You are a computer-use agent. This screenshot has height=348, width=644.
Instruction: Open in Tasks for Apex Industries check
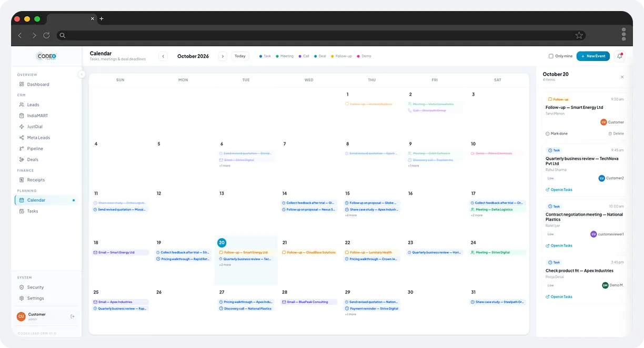pos(559,296)
